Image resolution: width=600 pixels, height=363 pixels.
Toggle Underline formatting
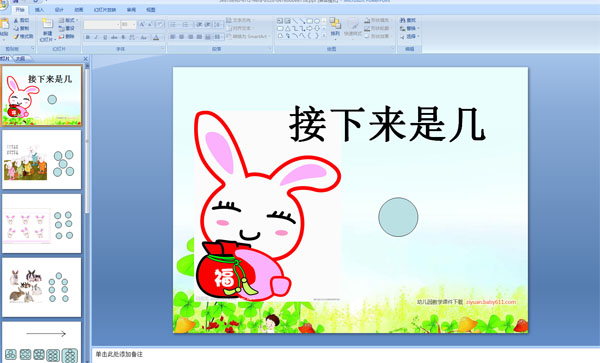click(x=105, y=37)
